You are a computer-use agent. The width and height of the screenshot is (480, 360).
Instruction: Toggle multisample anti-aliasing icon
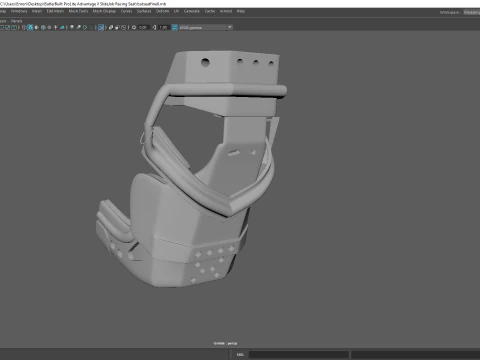pyautogui.click(x=85, y=27)
